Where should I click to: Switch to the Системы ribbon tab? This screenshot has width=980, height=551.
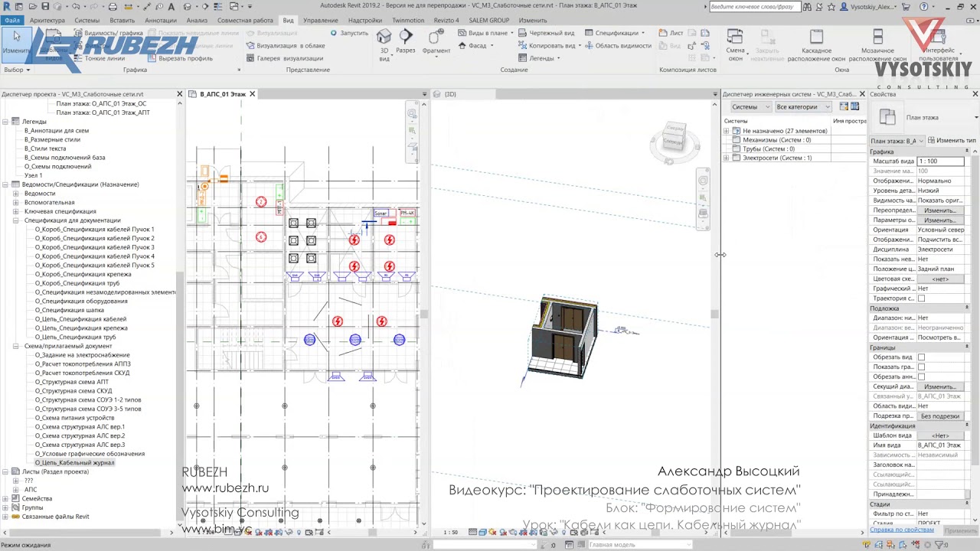(x=87, y=21)
